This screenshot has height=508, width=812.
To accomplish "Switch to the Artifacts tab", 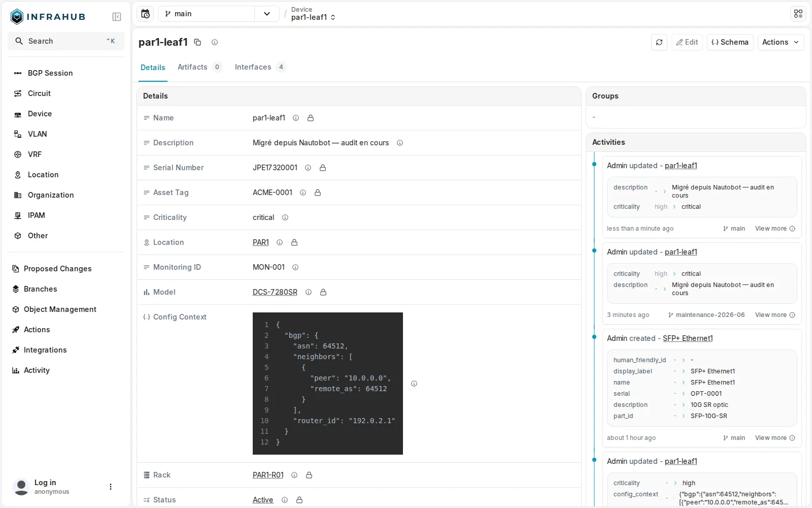I will 199,67.
